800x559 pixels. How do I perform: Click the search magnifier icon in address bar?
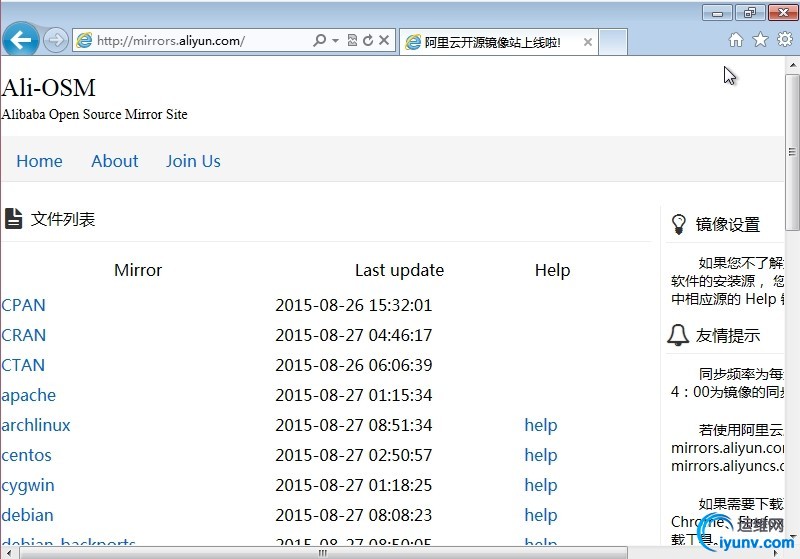[x=320, y=40]
